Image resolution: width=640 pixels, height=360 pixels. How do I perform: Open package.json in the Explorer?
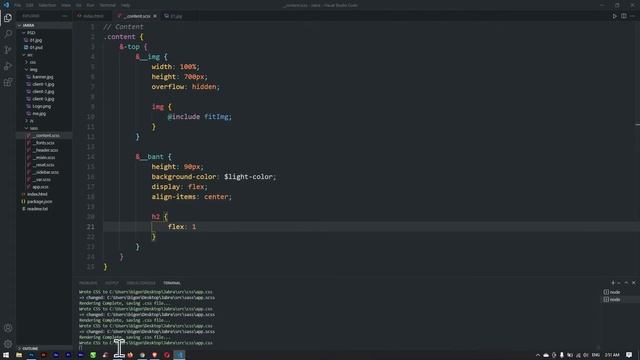[39, 202]
